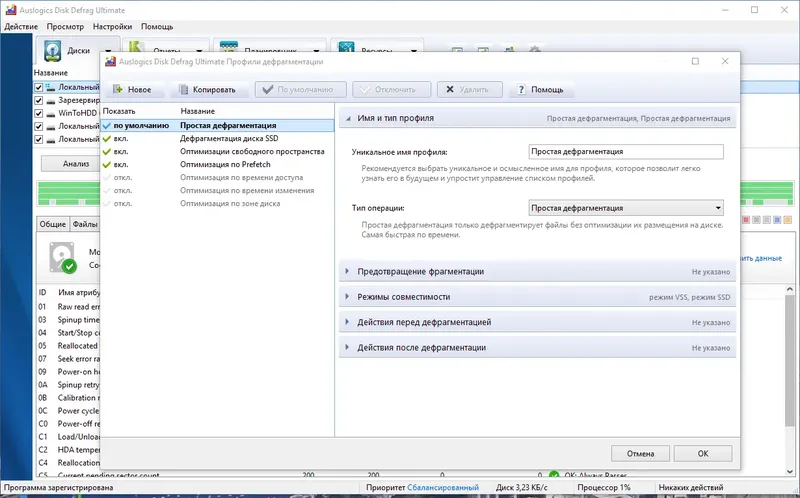Uncheck the WinToHDD disk checkbox
The height and width of the screenshot is (498, 800).
click(38, 113)
